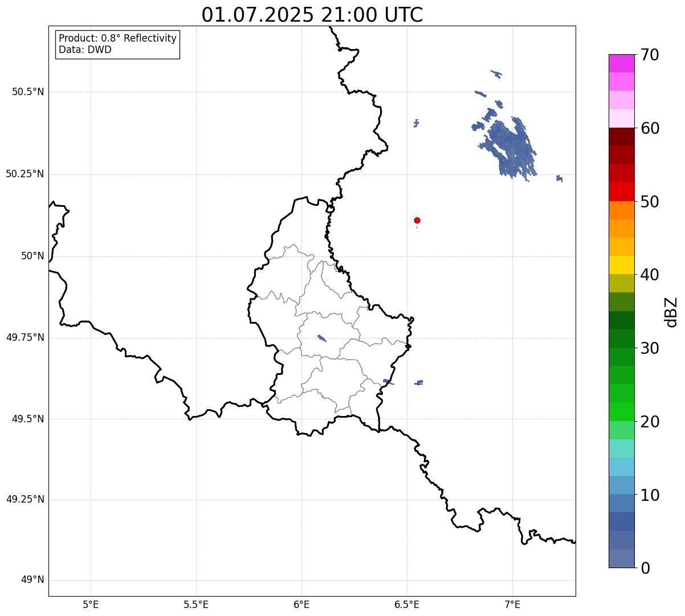Click the '5.5°E' longitude label
Image resolution: width=685 pixels, height=616 pixels.
[x=196, y=604]
